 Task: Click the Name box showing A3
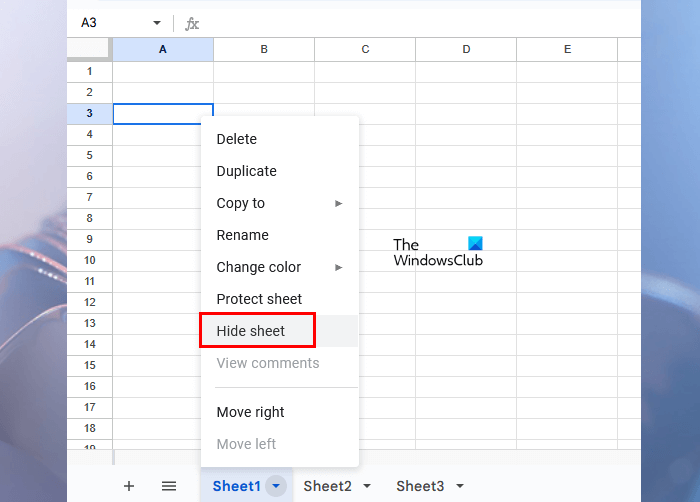(110, 23)
